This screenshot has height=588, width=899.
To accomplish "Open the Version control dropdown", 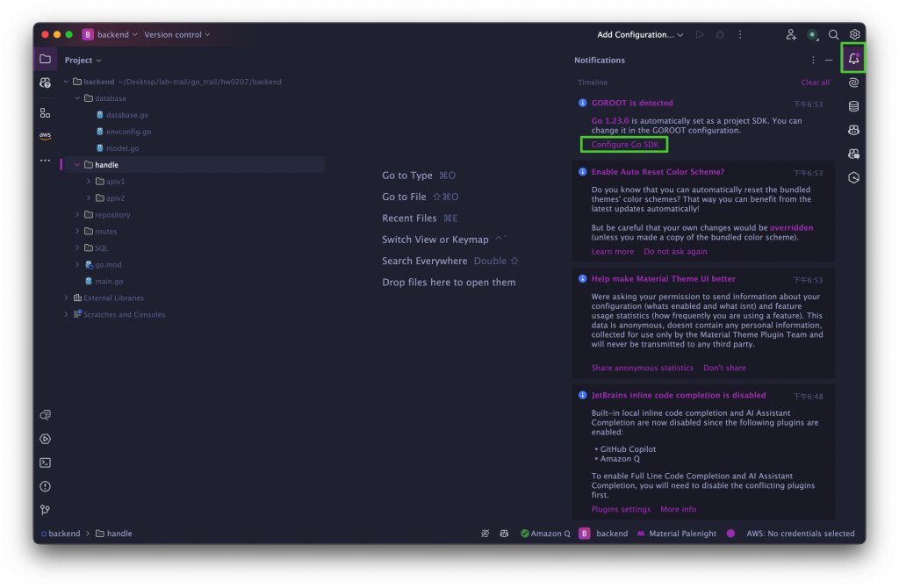I will pyautogui.click(x=177, y=34).
